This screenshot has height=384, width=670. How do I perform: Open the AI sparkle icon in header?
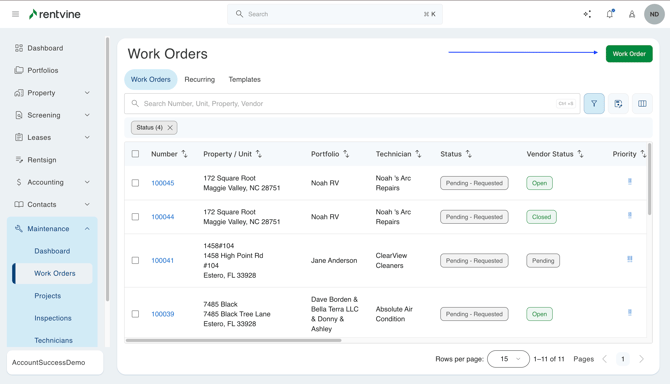pyautogui.click(x=588, y=14)
